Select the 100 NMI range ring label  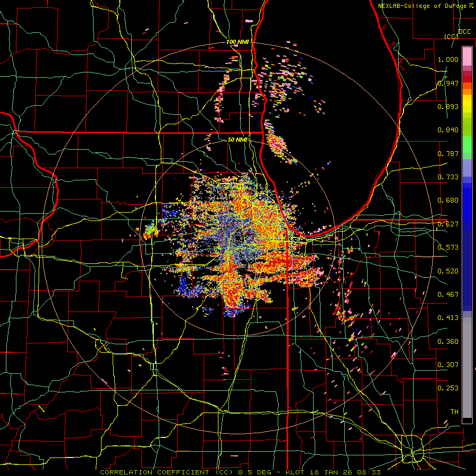[237, 42]
